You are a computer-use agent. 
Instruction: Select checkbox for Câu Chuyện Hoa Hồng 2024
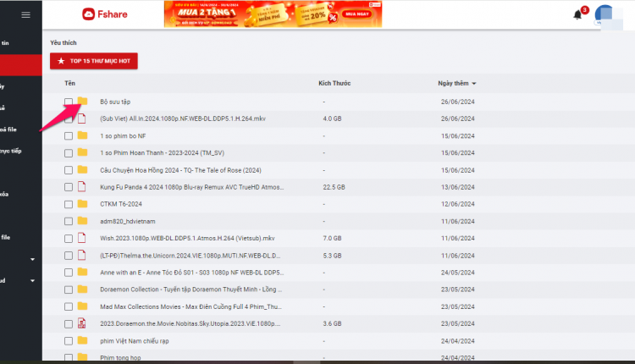69,170
